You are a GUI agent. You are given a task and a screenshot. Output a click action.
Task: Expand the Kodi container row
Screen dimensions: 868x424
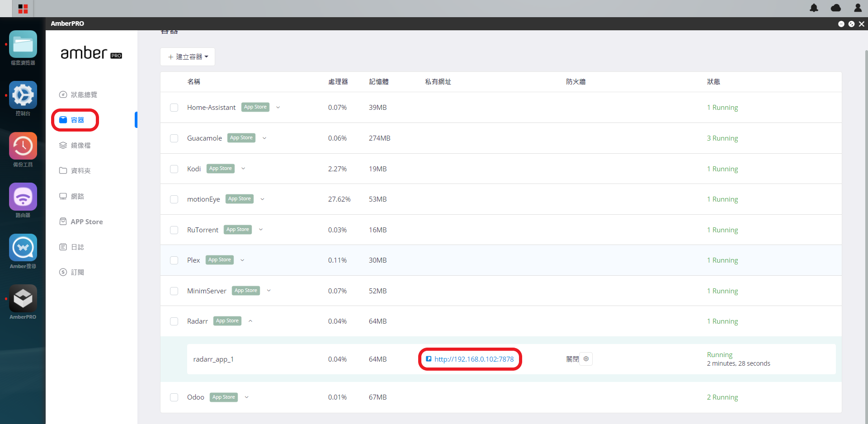click(x=243, y=169)
